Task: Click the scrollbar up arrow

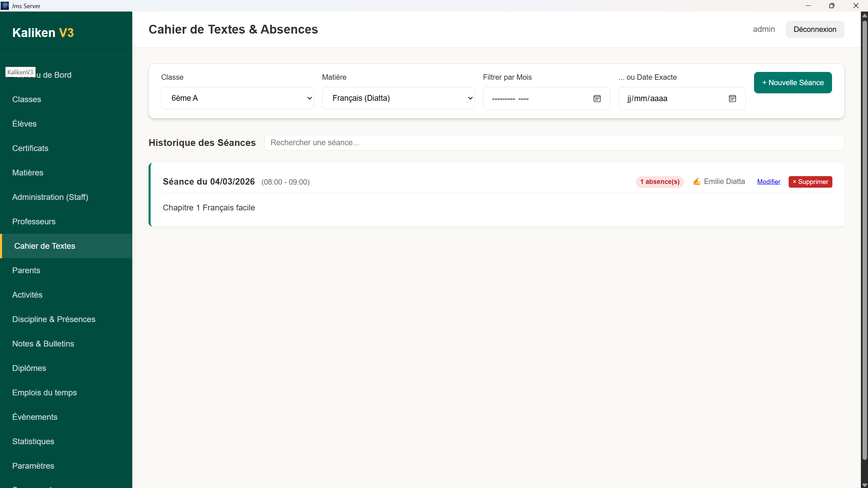Action: 864,16
